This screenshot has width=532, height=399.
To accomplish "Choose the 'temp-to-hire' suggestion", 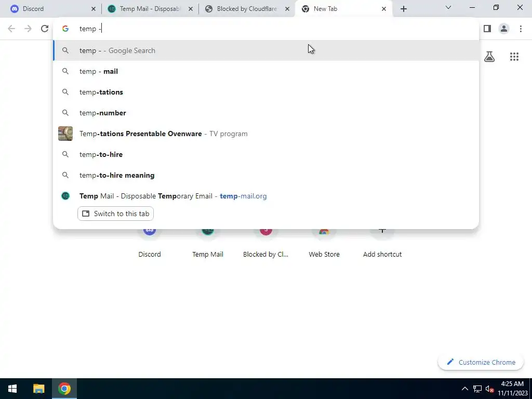I will point(266,154).
